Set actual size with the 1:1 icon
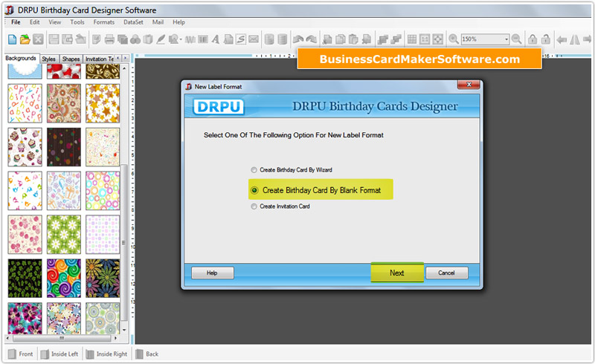The height and width of the screenshot is (364, 595). point(425,39)
